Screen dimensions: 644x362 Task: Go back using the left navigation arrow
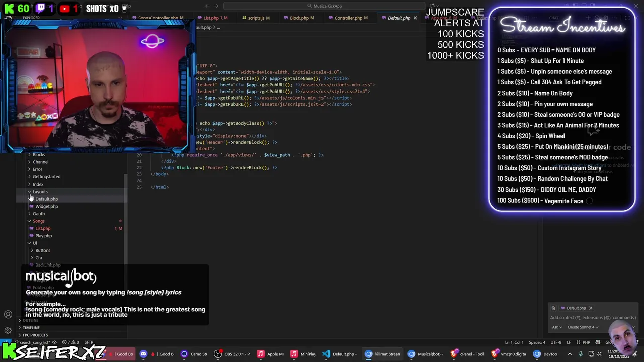pos(207,6)
